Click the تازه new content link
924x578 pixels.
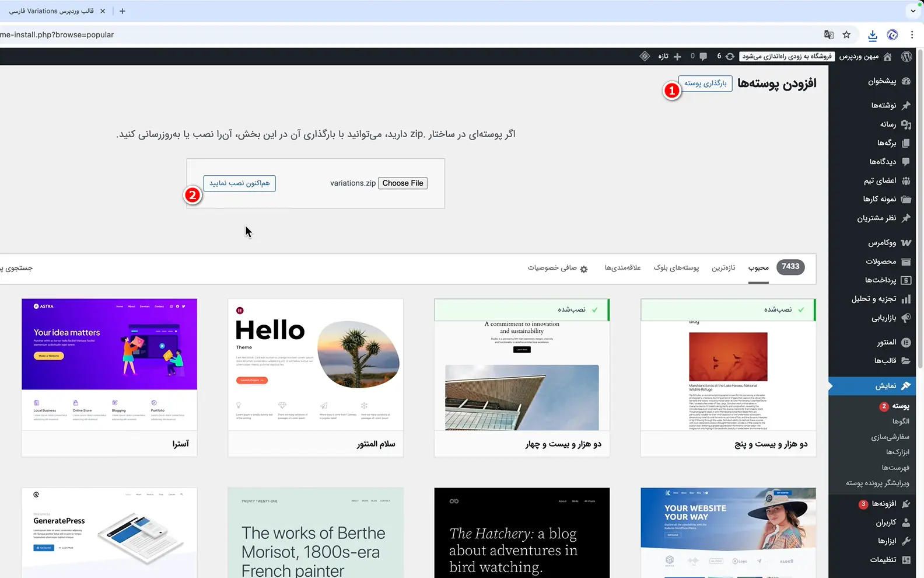663,57
